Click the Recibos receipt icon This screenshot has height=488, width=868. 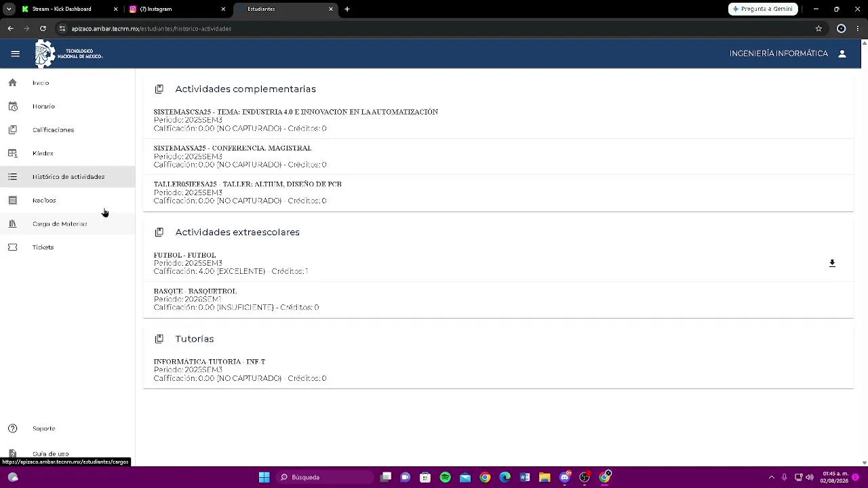coord(12,200)
